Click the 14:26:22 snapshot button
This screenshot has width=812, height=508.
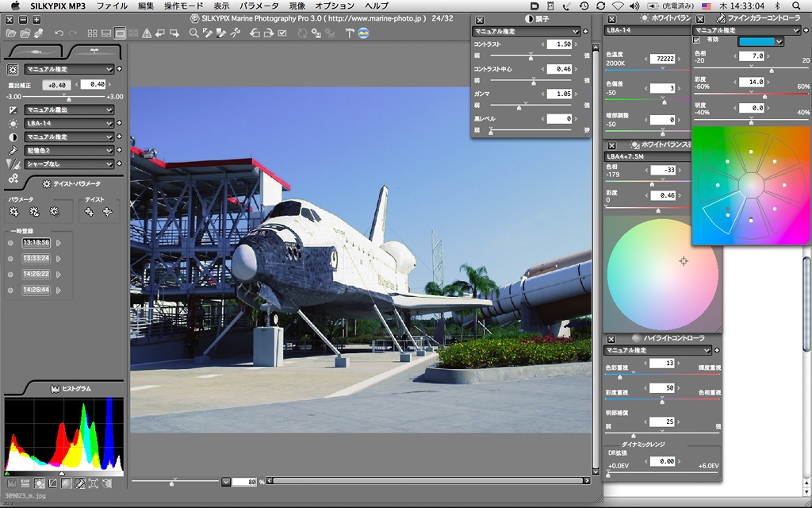click(36, 274)
